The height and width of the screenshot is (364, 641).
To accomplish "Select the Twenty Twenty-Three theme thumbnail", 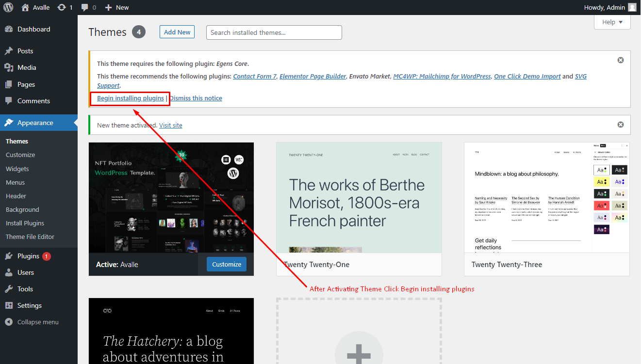I will click(547, 197).
